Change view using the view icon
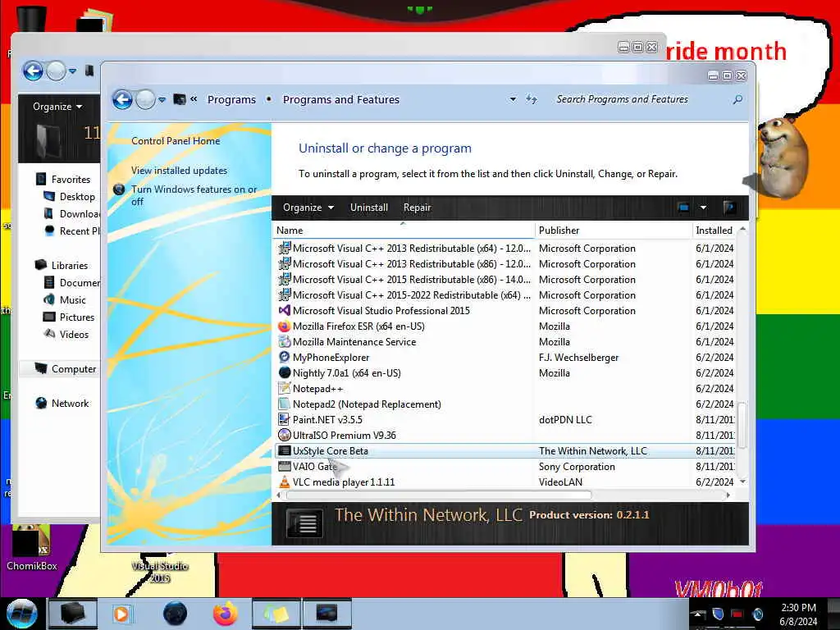This screenshot has height=630, width=840. click(x=683, y=208)
